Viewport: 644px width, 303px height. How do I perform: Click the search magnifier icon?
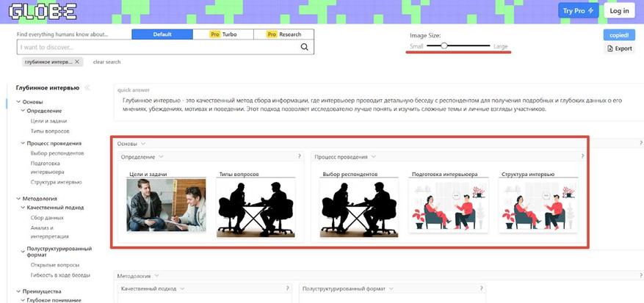coord(304,47)
